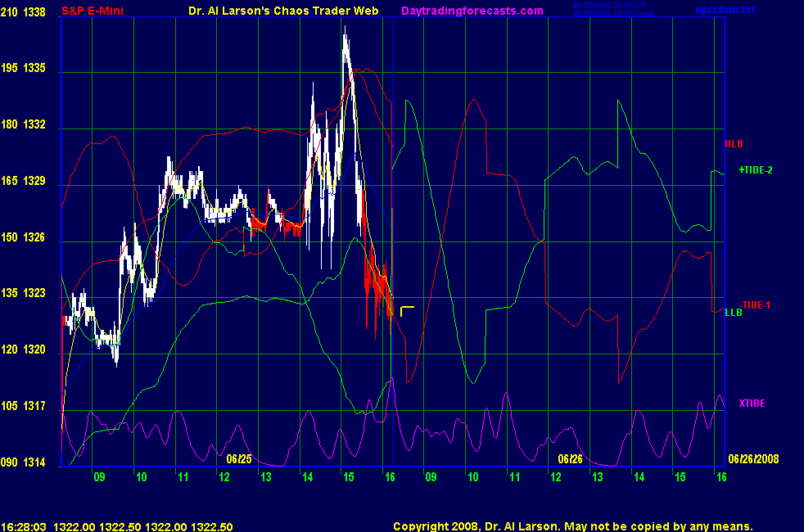Click the magenta XTIDE legend label
The image size is (804, 532).
coord(752,404)
